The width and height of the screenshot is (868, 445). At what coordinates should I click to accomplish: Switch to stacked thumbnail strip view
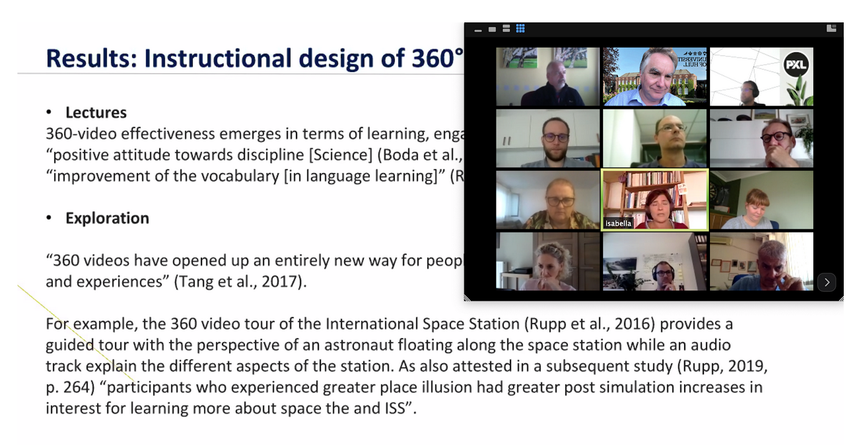pos(506,29)
